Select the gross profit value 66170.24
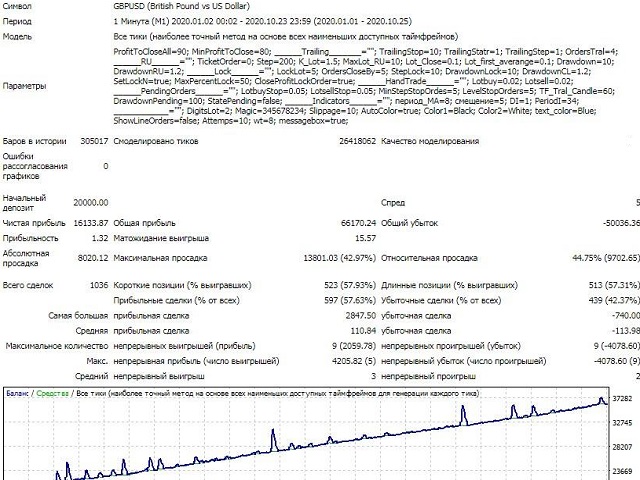The width and height of the screenshot is (640, 480). pyautogui.click(x=358, y=223)
